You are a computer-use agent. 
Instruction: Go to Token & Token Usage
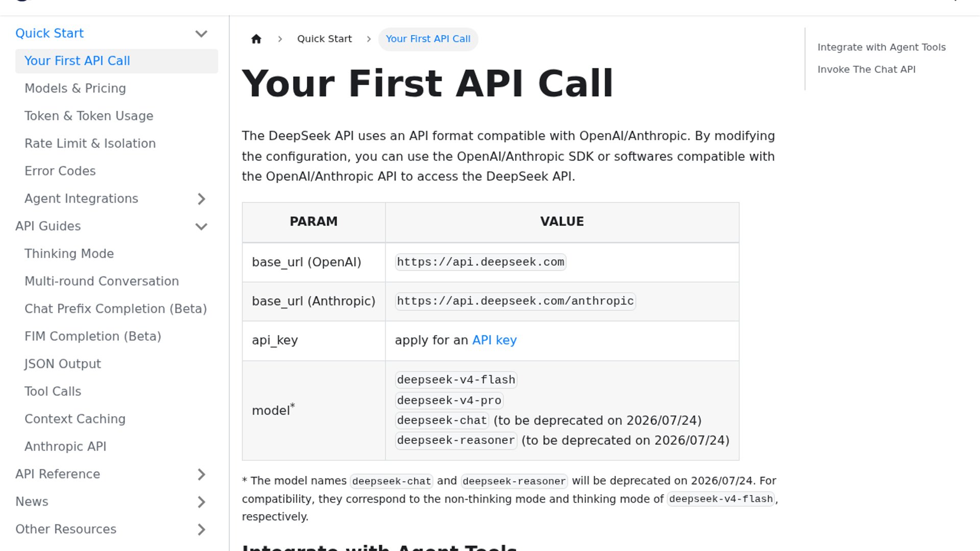pyautogui.click(x=89, y=116)
